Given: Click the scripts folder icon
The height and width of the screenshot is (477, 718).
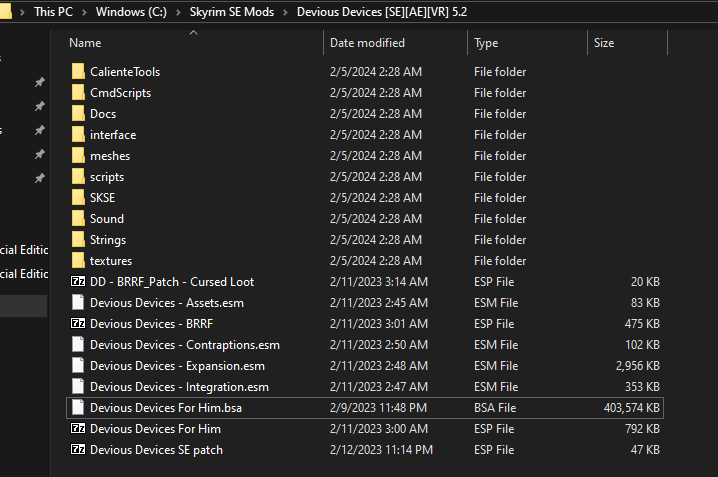Looking at the screenshot, I should (x=78, y=177).
